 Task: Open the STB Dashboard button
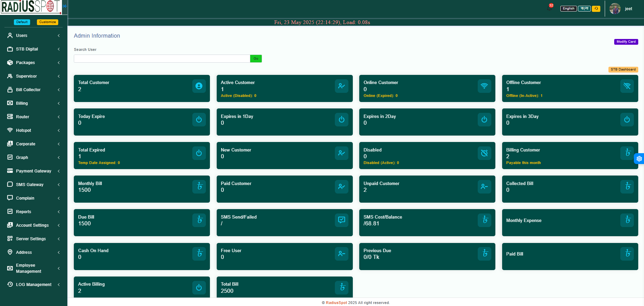tap(623, 69)
